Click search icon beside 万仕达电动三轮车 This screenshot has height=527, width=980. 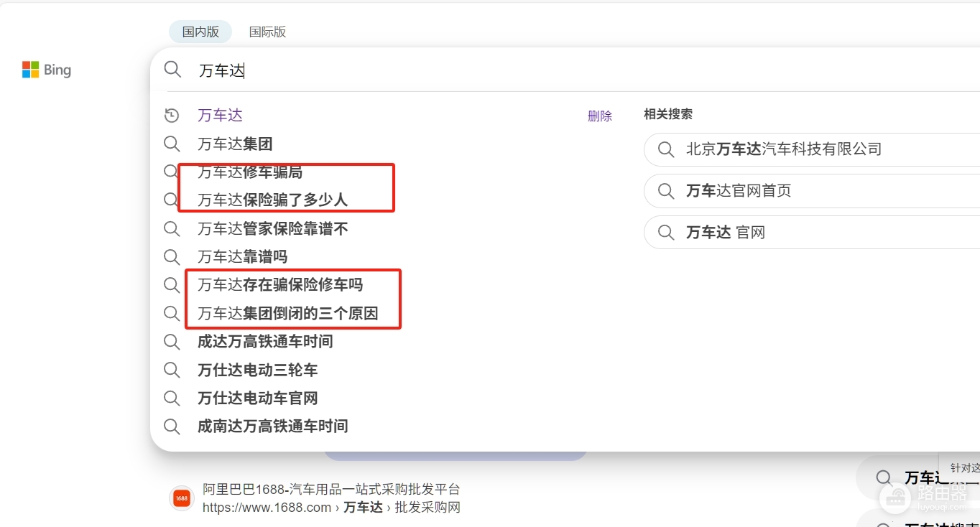[x=172, y=370]
